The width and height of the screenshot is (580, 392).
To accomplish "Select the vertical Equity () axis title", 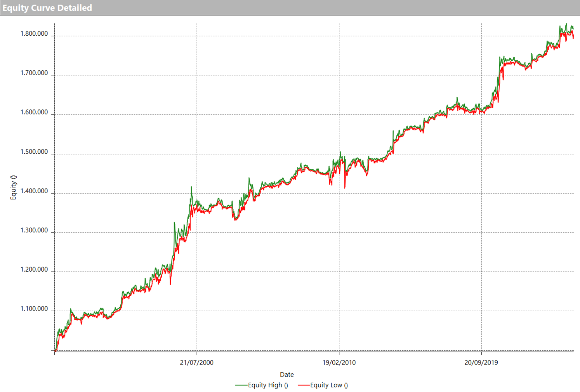I will pos(14,187).
